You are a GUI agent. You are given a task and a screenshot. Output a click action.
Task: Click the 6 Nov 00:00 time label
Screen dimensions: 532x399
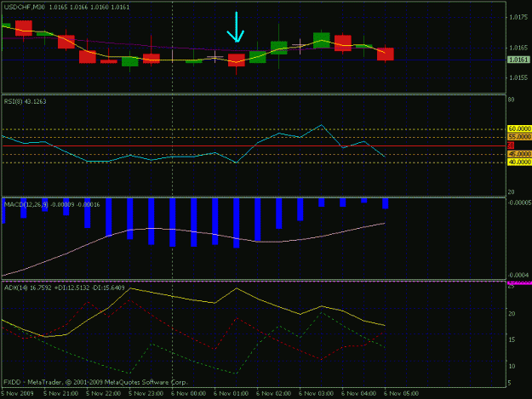pyautogui.click(x=188, y=394)
